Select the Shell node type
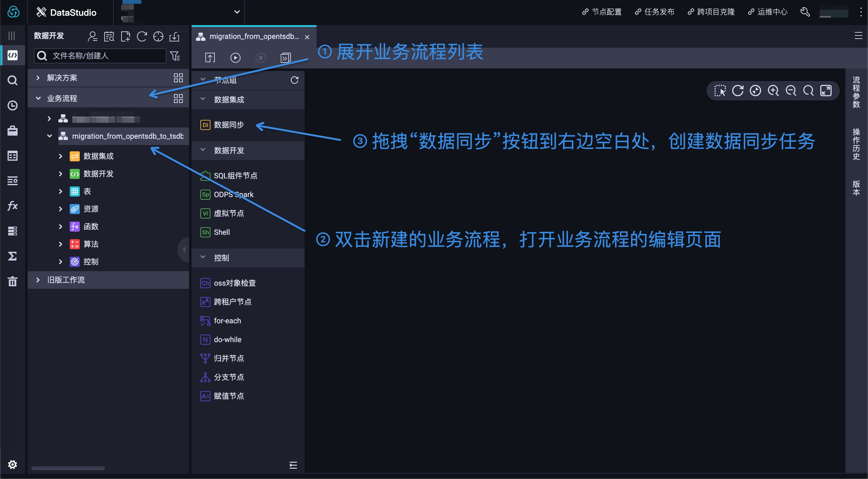Viewport: 868px width, 479px height. (215, 232)
